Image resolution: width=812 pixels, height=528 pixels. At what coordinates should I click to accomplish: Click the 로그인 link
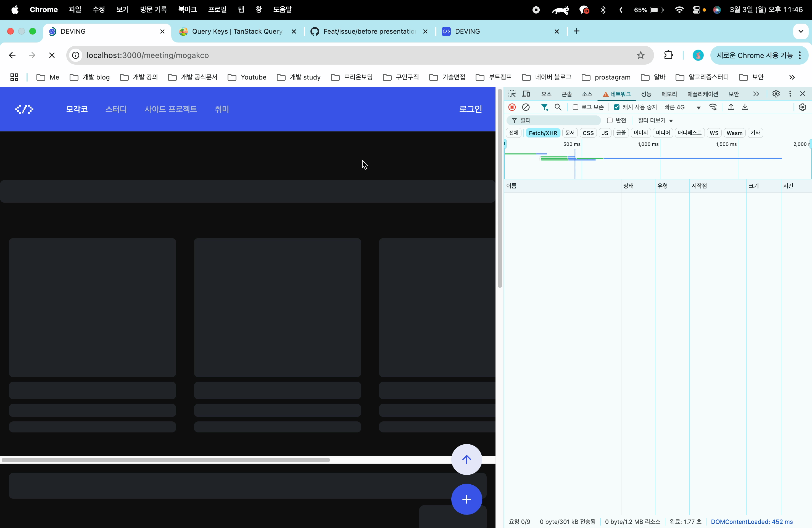(x=470, y=109)
